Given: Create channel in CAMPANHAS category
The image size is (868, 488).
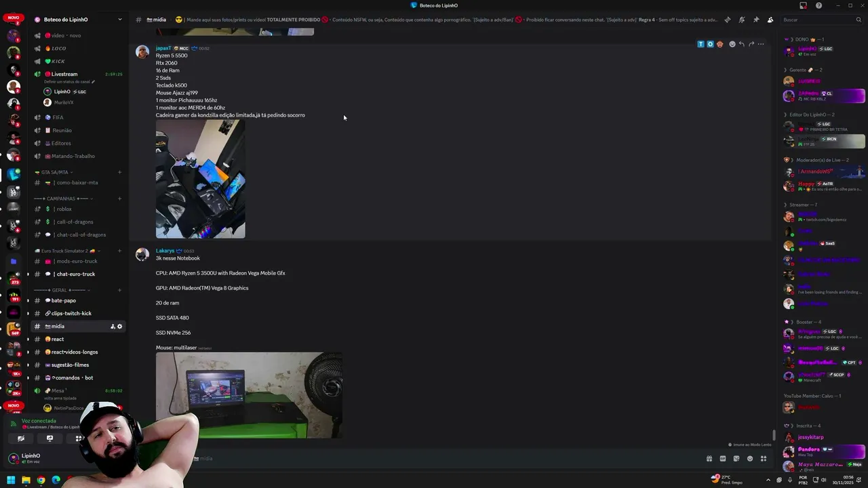Looking at the screenshot, I should click(119, 199).
